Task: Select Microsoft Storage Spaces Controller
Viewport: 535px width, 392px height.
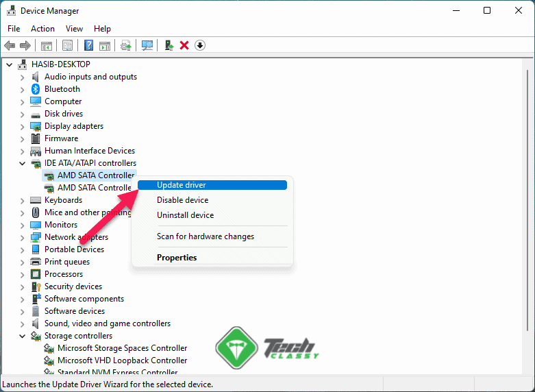Action: click(116, 348)
